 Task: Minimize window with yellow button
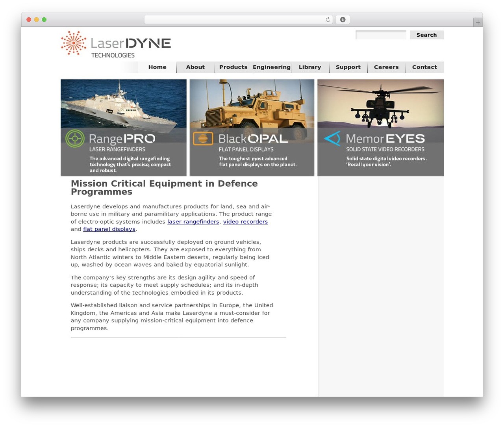coord(37,20)
